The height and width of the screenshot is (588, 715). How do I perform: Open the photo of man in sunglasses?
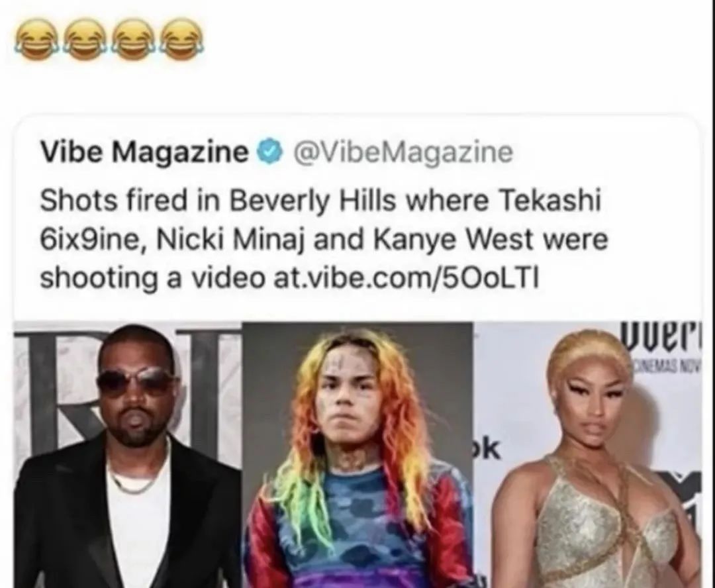(128, 455)
